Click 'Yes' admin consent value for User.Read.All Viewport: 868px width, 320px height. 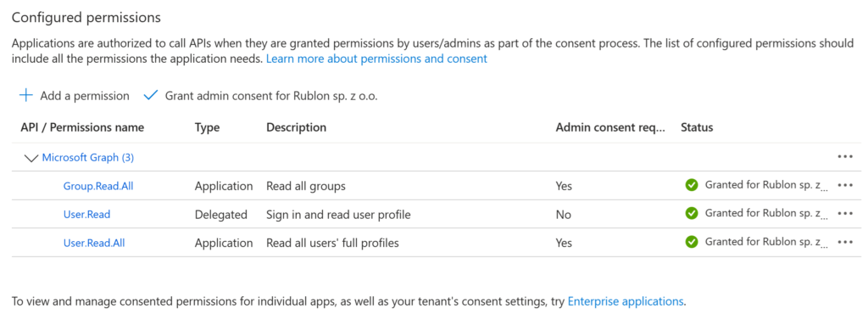(x=564, y=243)
